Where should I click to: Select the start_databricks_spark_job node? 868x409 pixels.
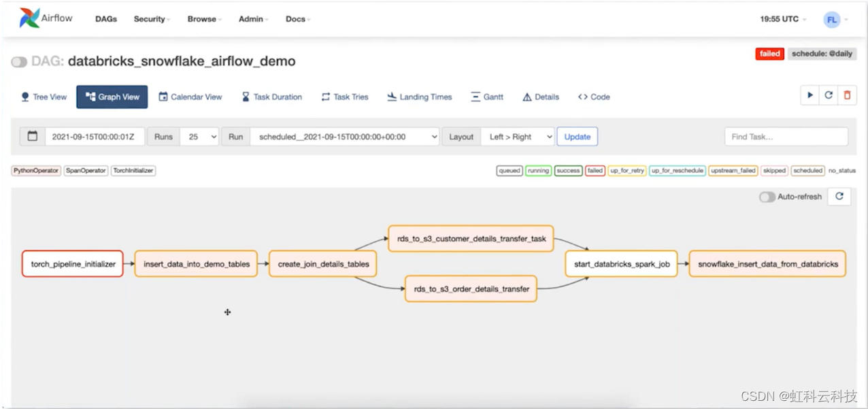tap(622, 264)
